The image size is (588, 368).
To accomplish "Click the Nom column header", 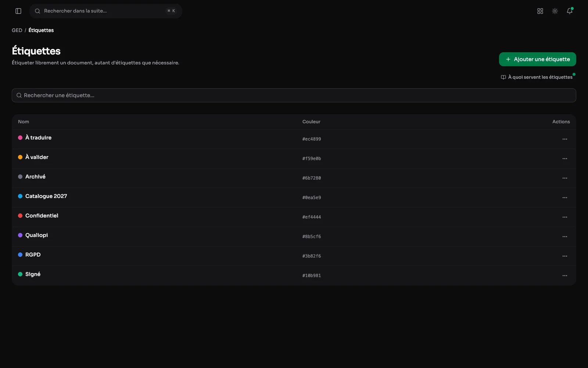I will [x=24, y=122].
